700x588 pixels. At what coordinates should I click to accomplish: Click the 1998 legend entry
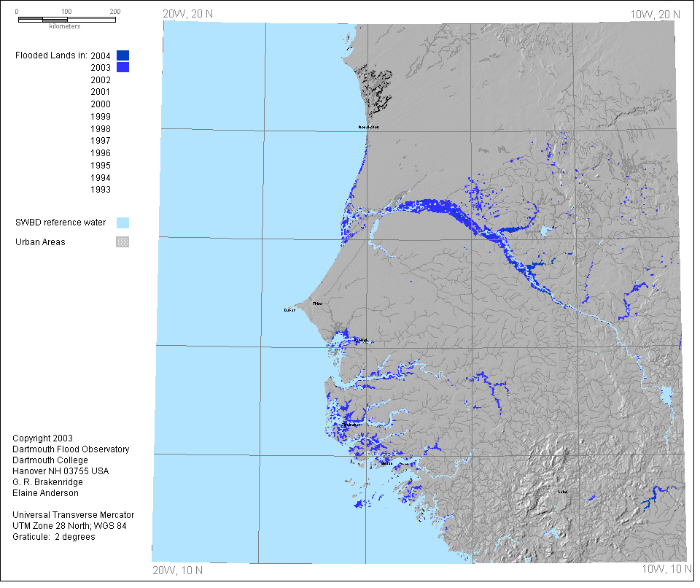[101, 129]
